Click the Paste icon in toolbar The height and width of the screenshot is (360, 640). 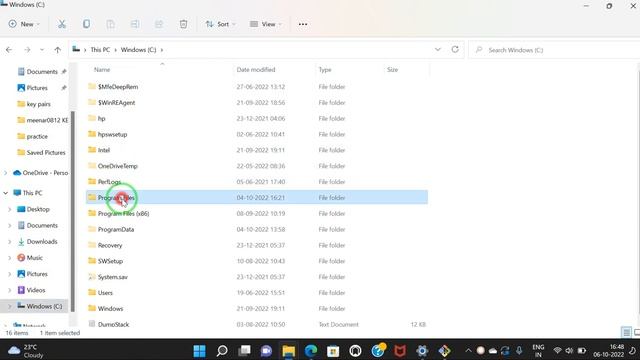pyautogui.click(x=110, y=24)
